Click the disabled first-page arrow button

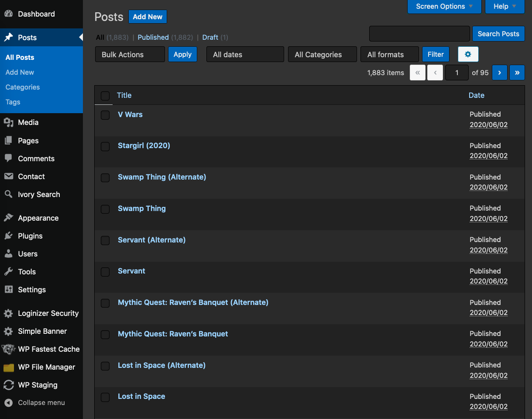[418, 73]
